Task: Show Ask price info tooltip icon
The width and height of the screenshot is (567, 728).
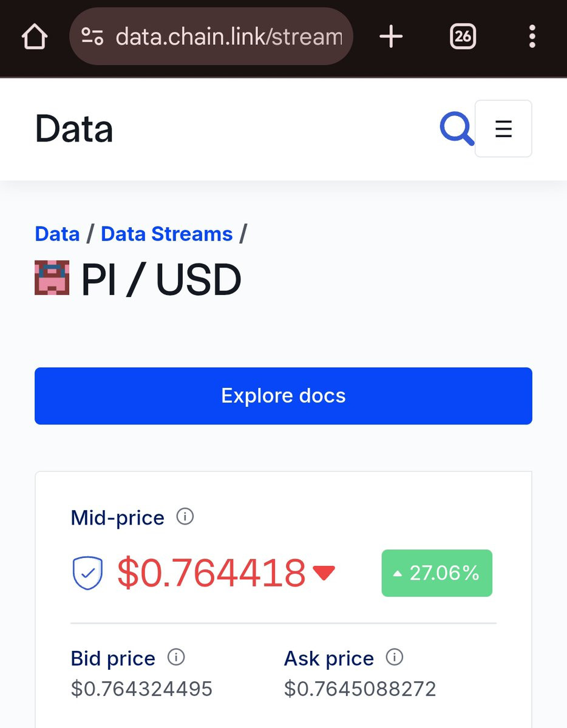Action: (x=395, y=657)
